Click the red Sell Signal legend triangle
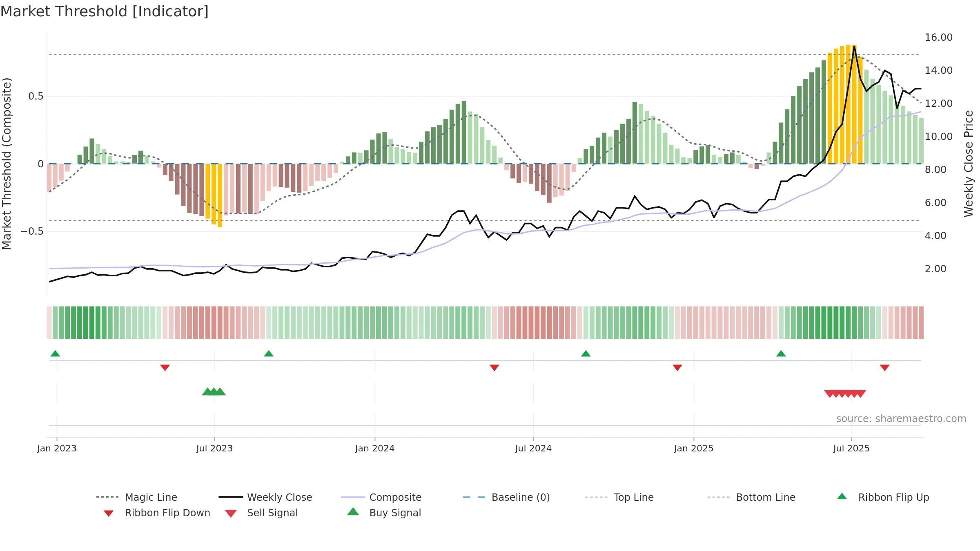 pos(231,513)
